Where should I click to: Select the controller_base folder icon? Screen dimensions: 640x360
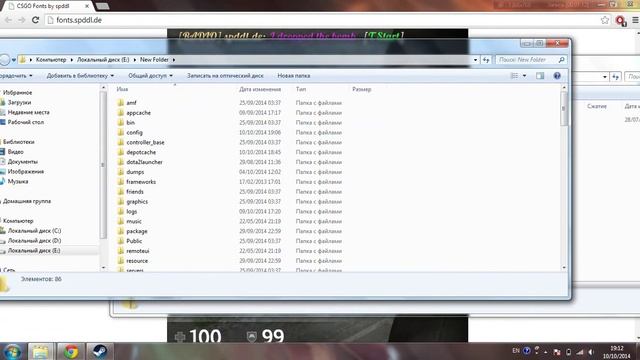click(120, 142)
